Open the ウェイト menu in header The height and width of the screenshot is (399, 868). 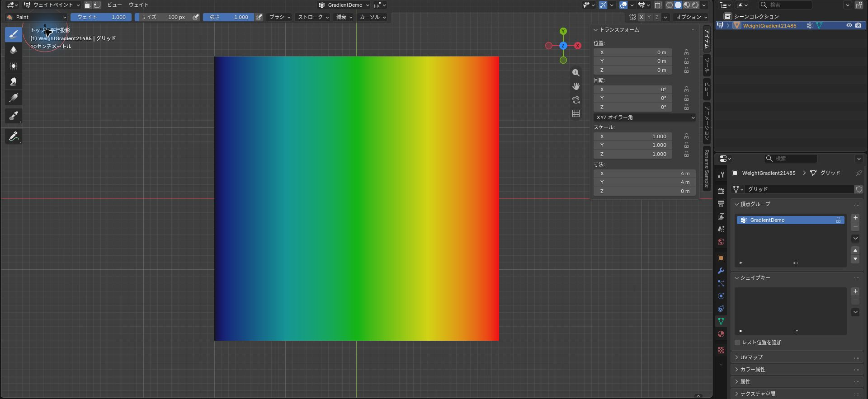[138, 5]
